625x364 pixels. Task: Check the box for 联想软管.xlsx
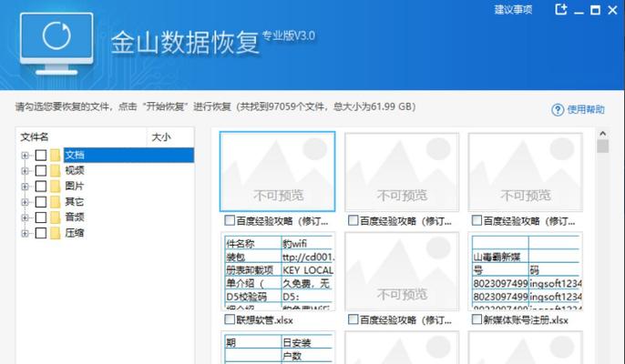point(230,319)
